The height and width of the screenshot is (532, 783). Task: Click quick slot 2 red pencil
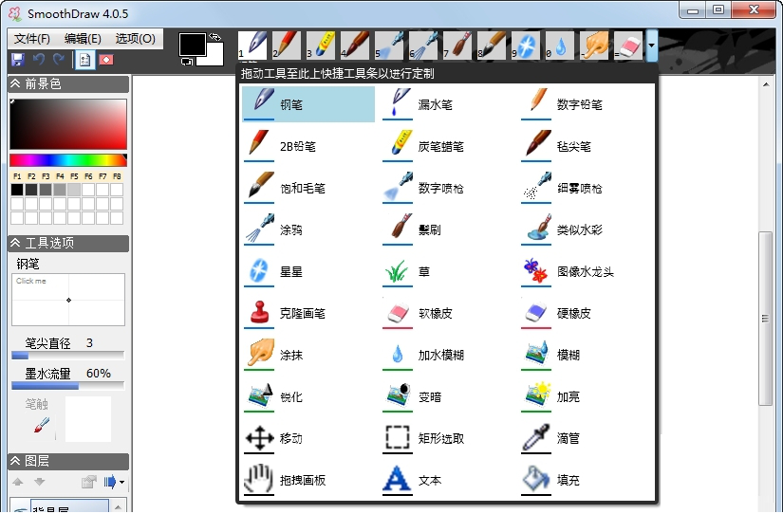click(x=287, y=45)
